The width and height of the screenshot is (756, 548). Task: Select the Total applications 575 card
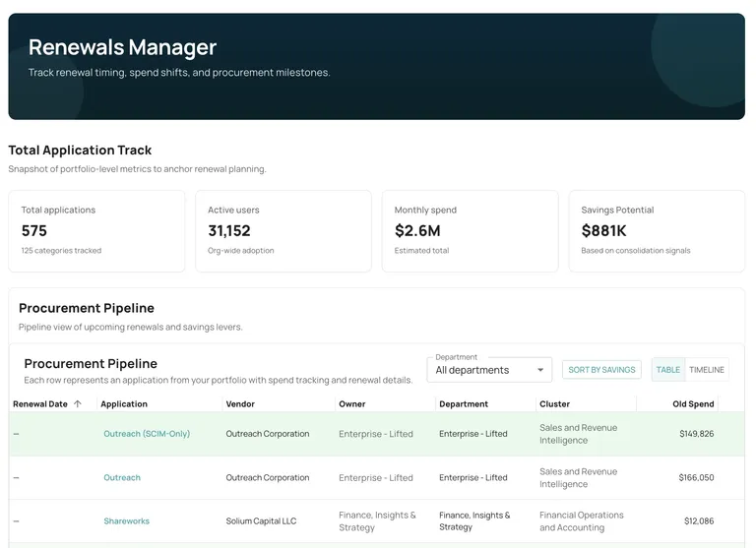pyautogui.click(x=96, y=231)
